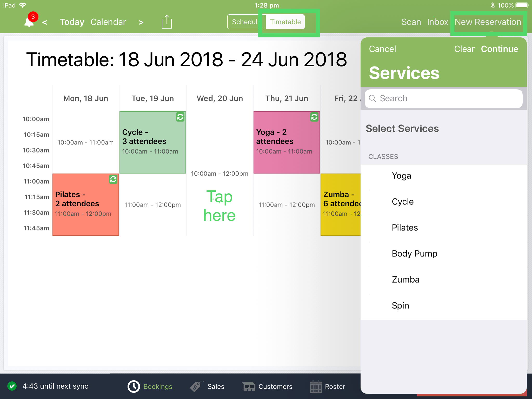Clear the selected services
The image size is (532, 399).
pos(464,49)
